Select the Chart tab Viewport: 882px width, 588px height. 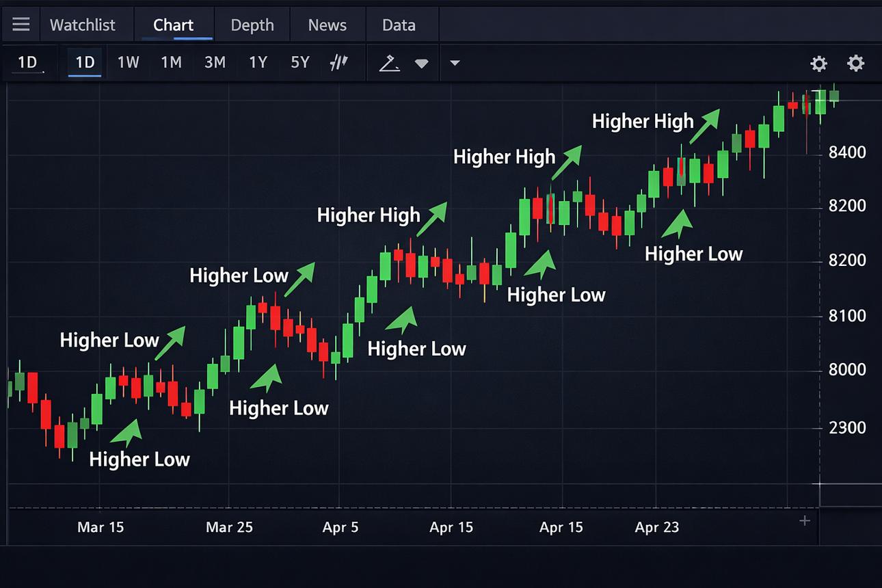173,25
